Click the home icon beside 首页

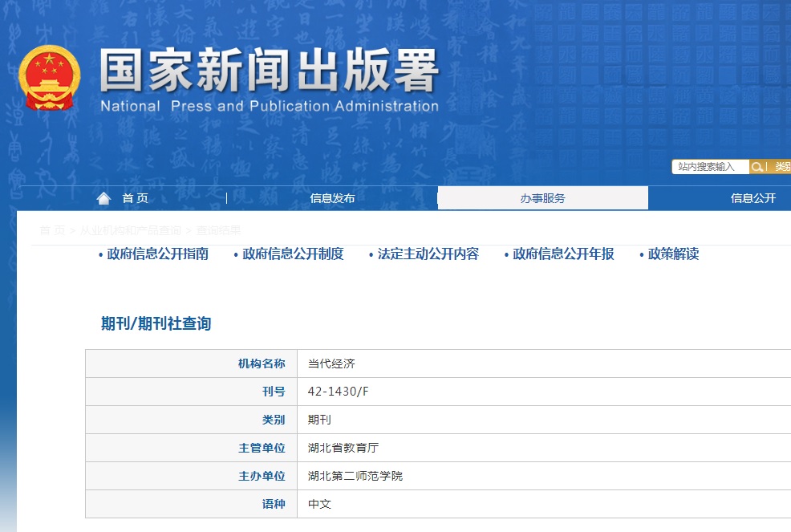[x=103, y=197]
